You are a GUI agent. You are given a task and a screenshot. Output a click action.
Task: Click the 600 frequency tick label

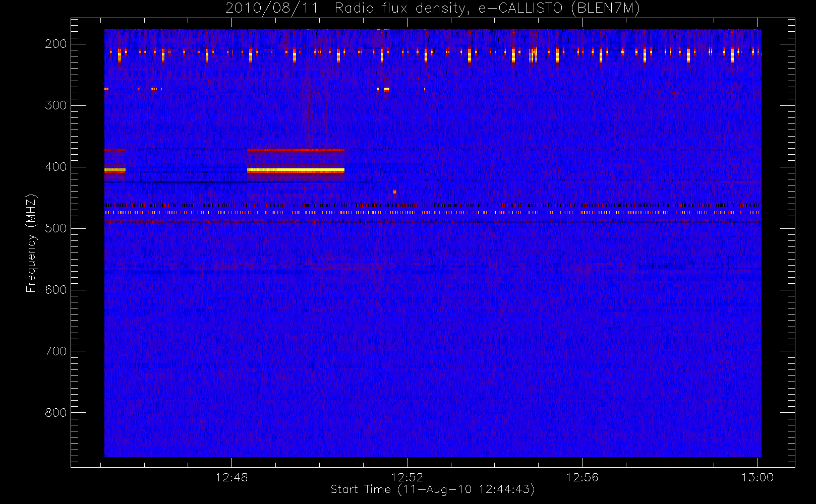56,290
